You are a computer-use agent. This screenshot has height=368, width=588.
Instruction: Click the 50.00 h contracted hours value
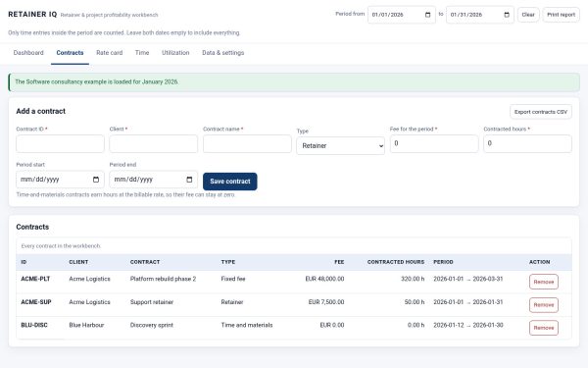[x=415, y=302]
